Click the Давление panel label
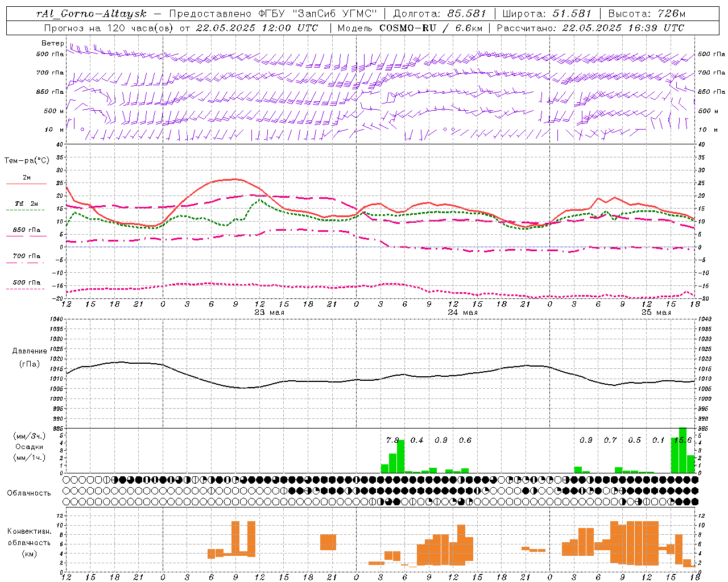The width and height of the screenshot is (728, 582). pyautogui.click(x=30, y=351)
